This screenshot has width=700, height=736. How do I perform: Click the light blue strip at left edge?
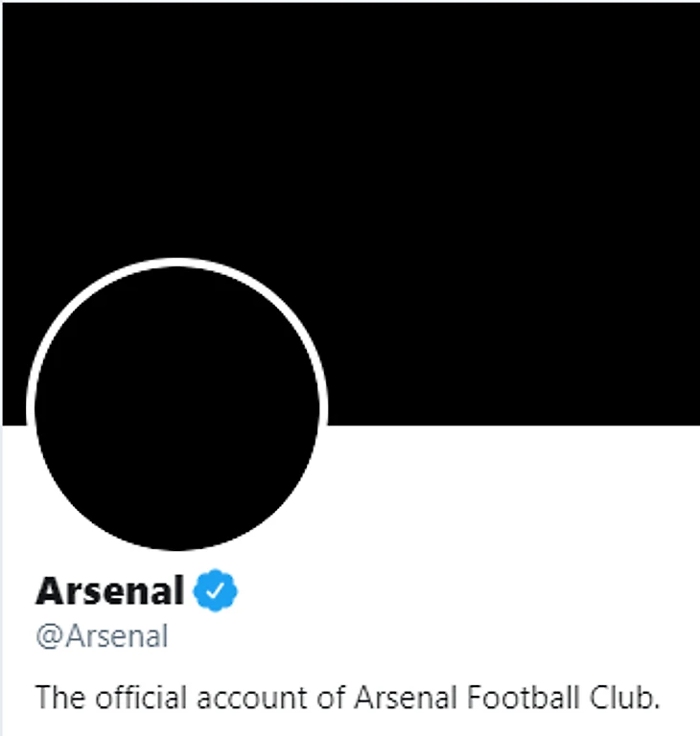pos(2,575)
